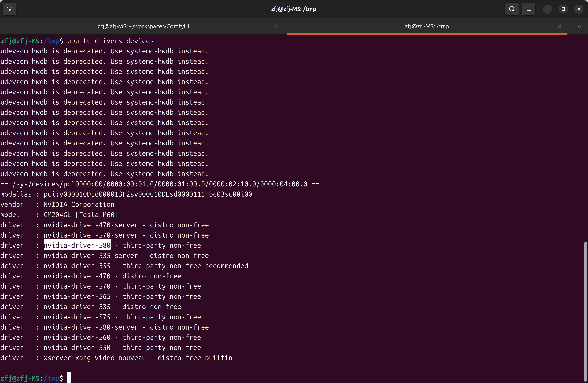Maximize the terminal window
The width and height of the screenshot is (588, 383).
pyautogui.click(x=563, y=9)
